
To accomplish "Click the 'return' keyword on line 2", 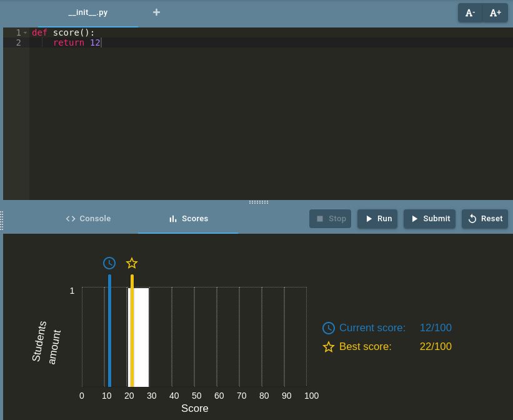I will pyautogui.click(x=69, y=42).
